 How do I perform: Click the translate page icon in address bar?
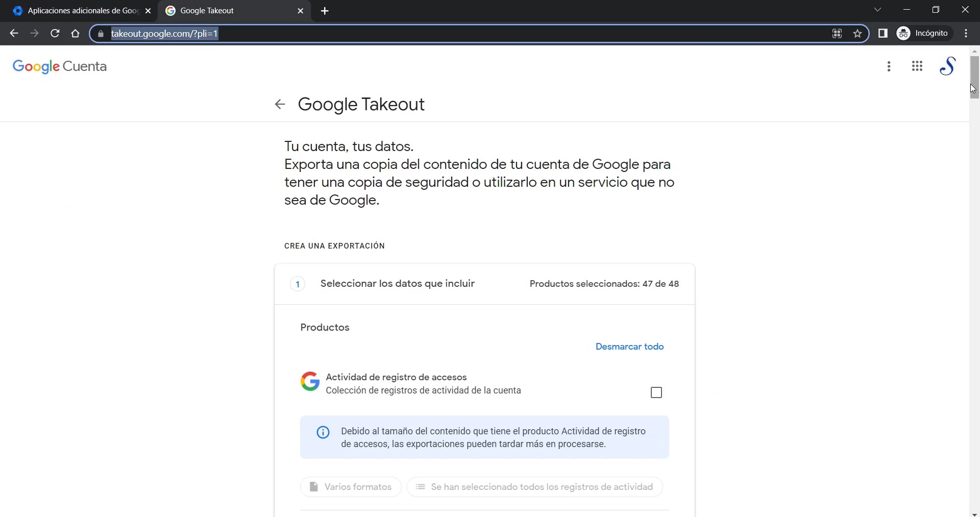(837, 34)
